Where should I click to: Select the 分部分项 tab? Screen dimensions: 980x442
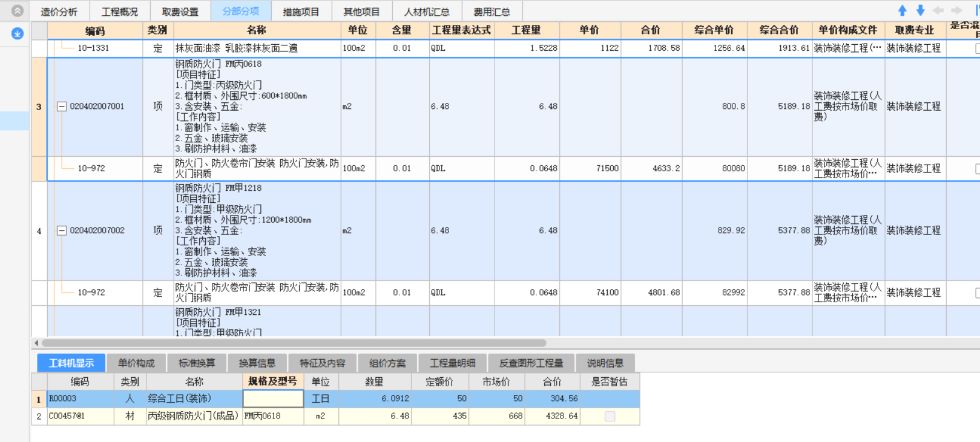coord(240,12)
